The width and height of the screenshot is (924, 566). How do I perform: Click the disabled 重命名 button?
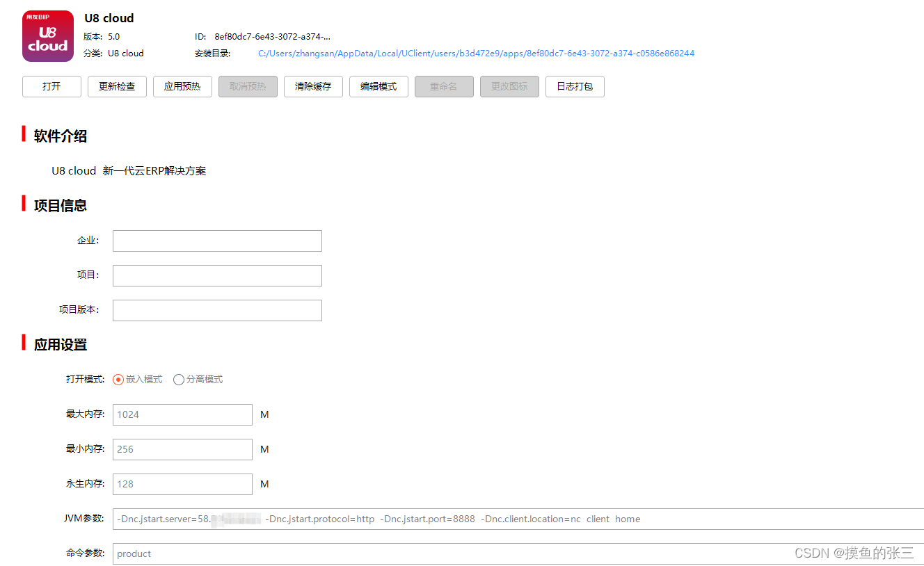pos(444,87)
